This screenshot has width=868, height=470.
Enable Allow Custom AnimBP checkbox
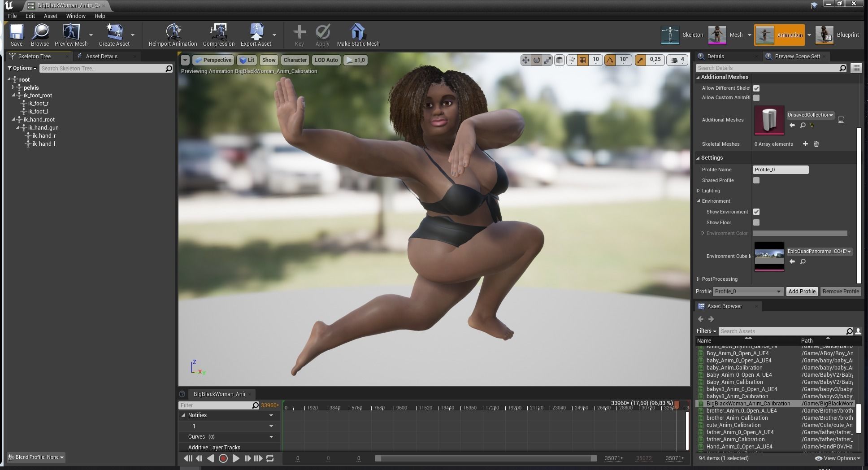[756, 98]
